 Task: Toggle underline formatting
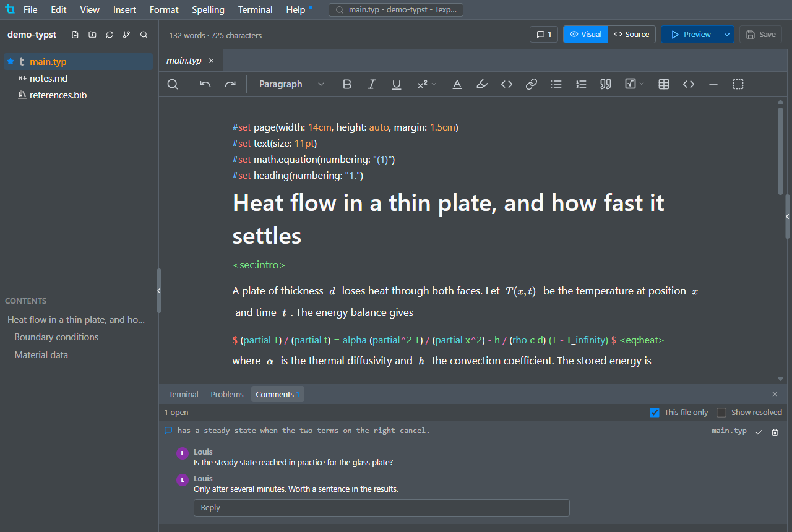[397, 84]
